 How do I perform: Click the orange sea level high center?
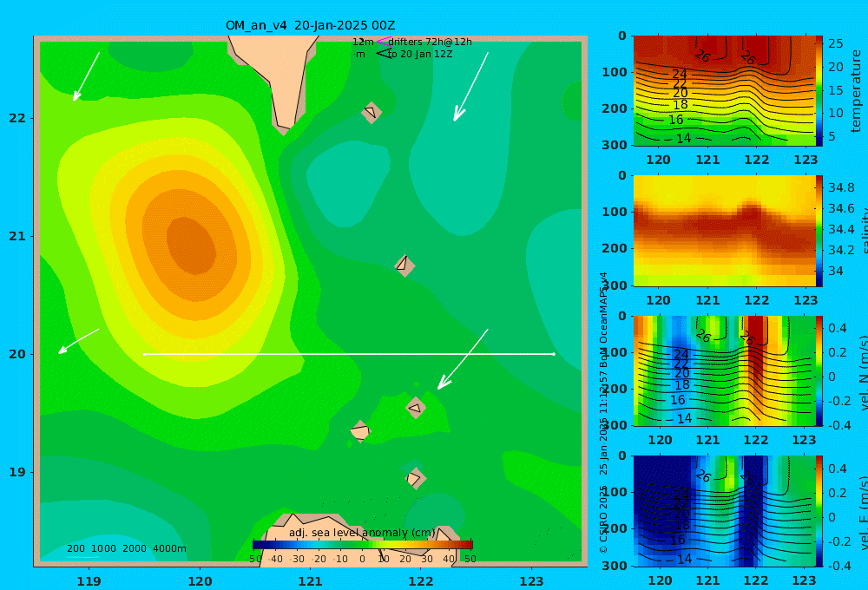[x=191, y=246]
